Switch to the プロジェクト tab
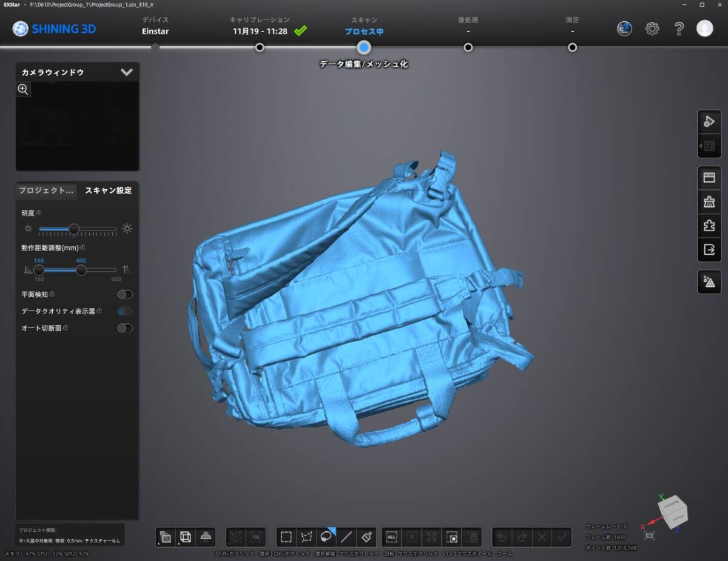This screenshot has width=728, height=561. click(x=45, y=190)
